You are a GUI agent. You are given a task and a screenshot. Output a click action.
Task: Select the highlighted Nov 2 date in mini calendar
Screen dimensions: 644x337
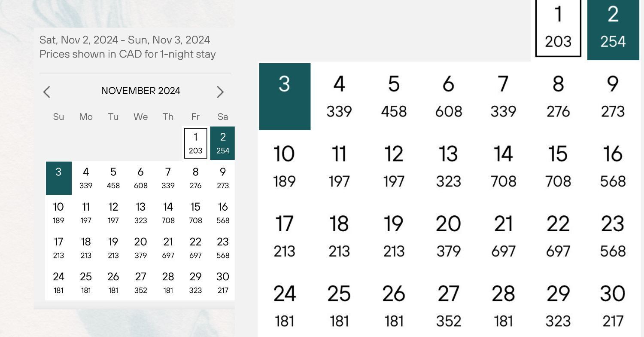point(222,143)
